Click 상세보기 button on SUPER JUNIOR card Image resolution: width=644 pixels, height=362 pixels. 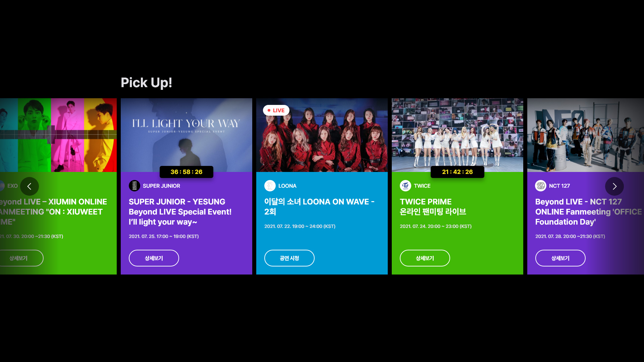pyautogui.click(x=154, y=258)
